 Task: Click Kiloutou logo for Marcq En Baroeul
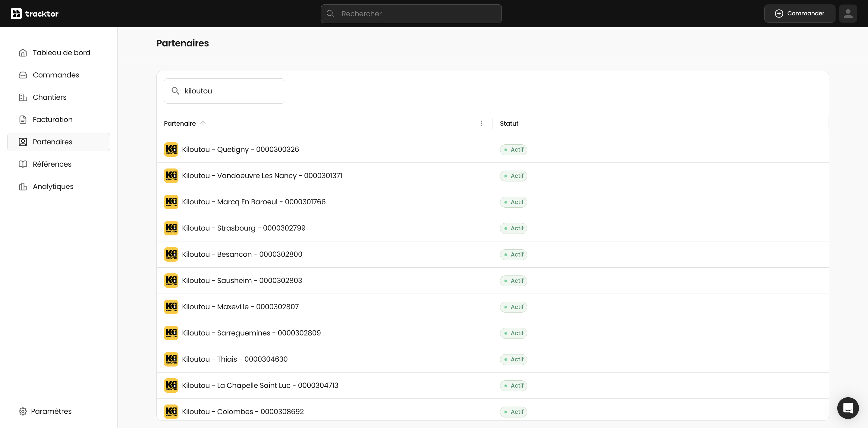[171, 202]
